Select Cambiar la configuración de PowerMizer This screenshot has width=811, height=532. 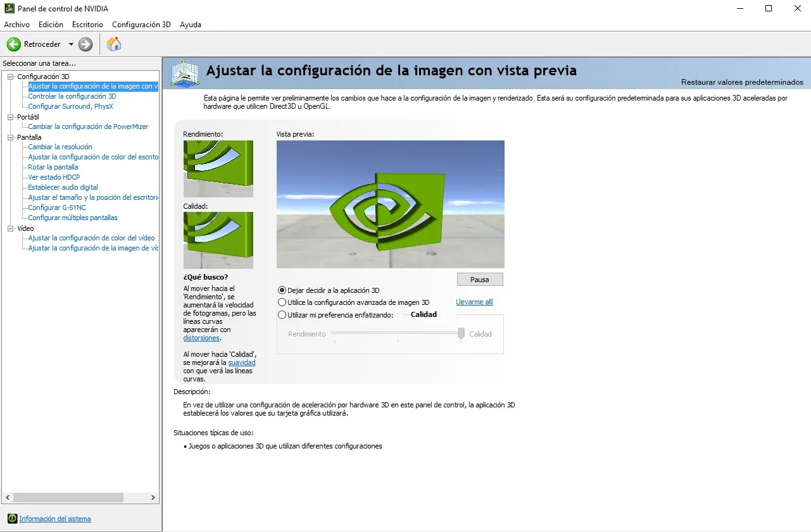[88, 127]
